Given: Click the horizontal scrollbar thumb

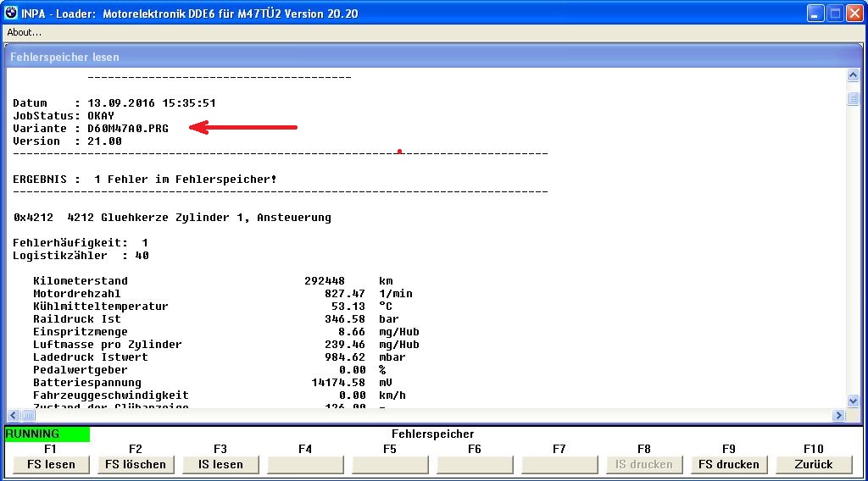Looking at the screenshot, I should 28,416.
